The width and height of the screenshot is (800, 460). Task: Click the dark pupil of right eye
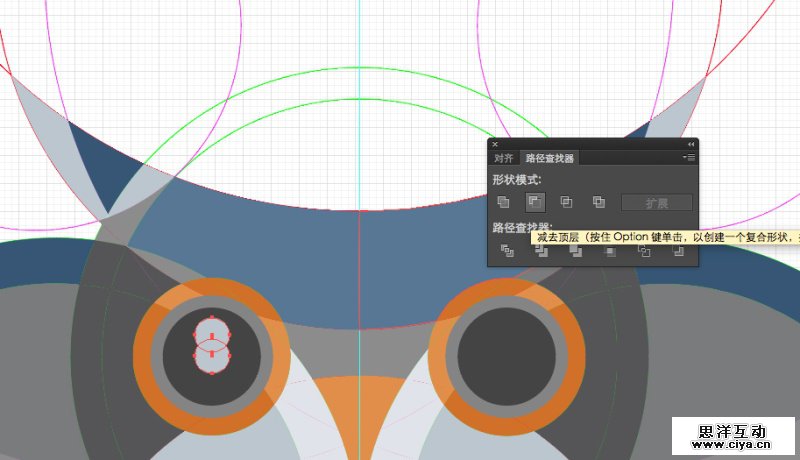[507, 356]
